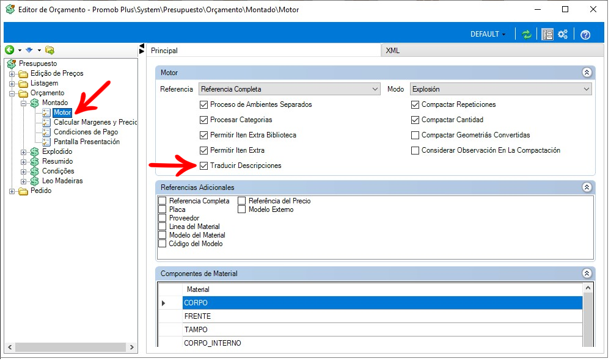Click the Material column header
Screen dimensions: 611x364
[x=382, y=289]
